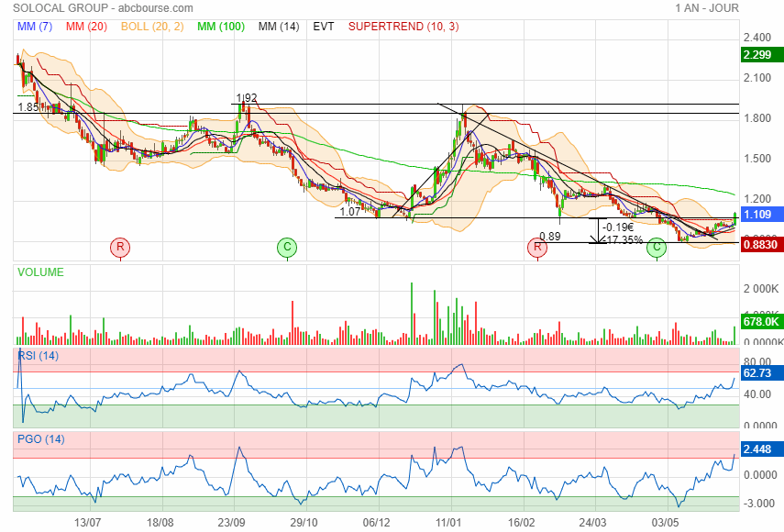This screenshot has width=784, height=532.
Task: Click the RSI (14) panel label
Action: pos(38,356)
